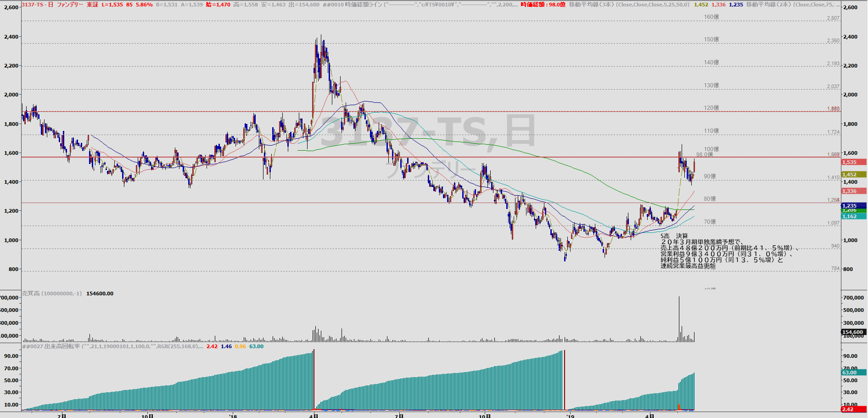This screenshot has width=868, height=418.
Task: Click the black '154,600' volume tag on right axis
Action: point(853,332)
